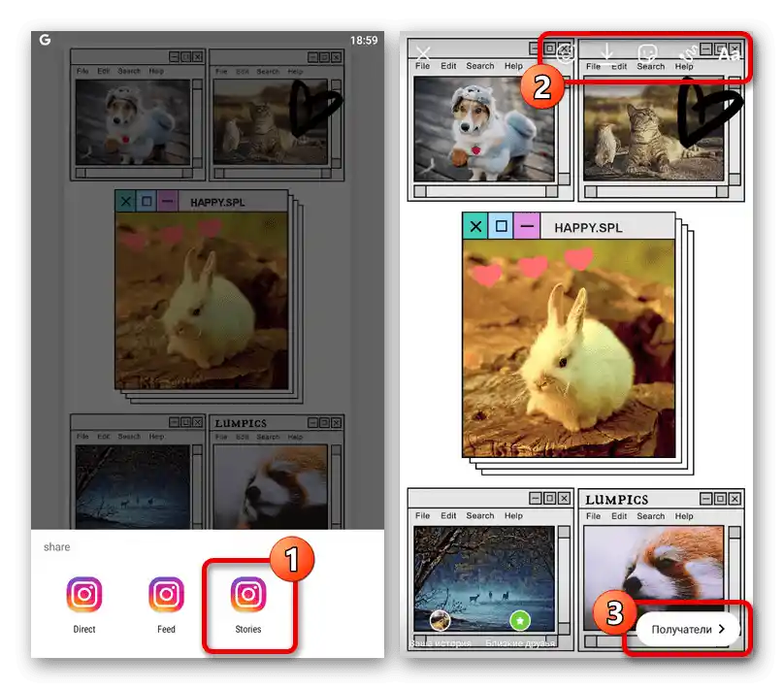
Task: Save story with download arrow icon
Action: tap(606, 53)
